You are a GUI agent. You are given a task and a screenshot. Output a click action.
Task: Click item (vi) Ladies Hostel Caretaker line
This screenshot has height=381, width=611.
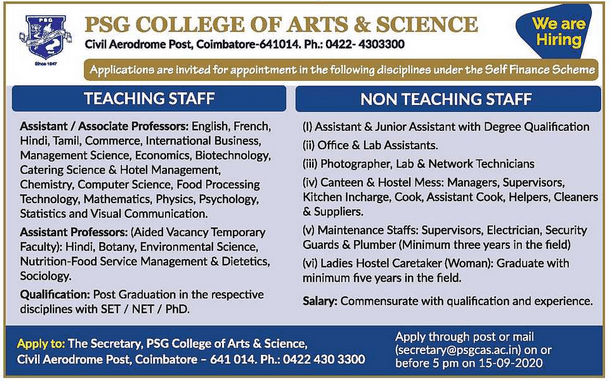(436, 270)
